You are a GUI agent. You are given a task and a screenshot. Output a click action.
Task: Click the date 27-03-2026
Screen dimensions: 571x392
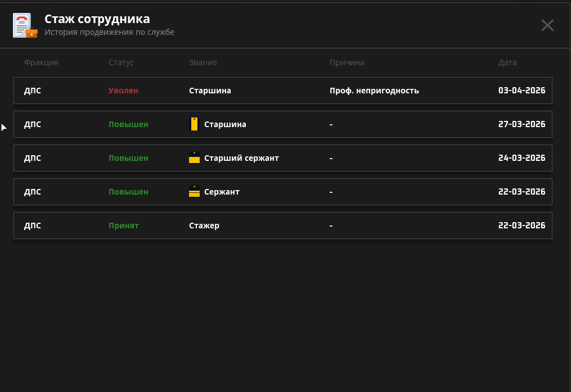click(521, 124)
